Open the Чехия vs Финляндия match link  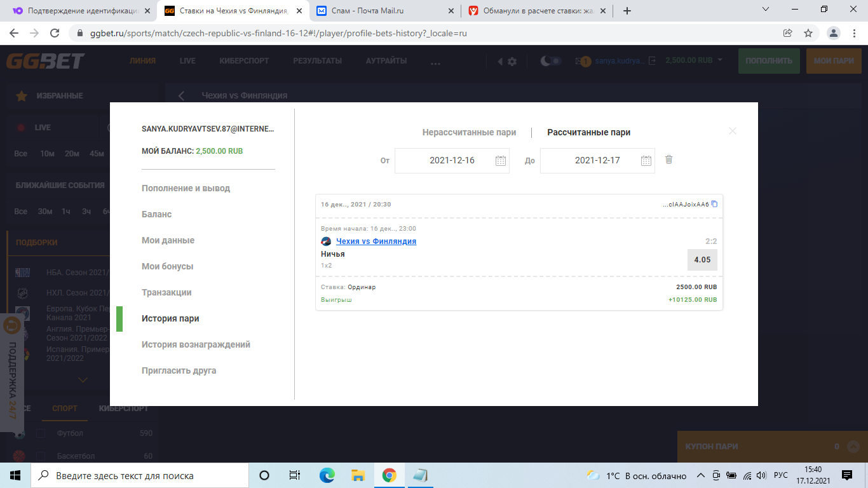click(x=376, y=241)
